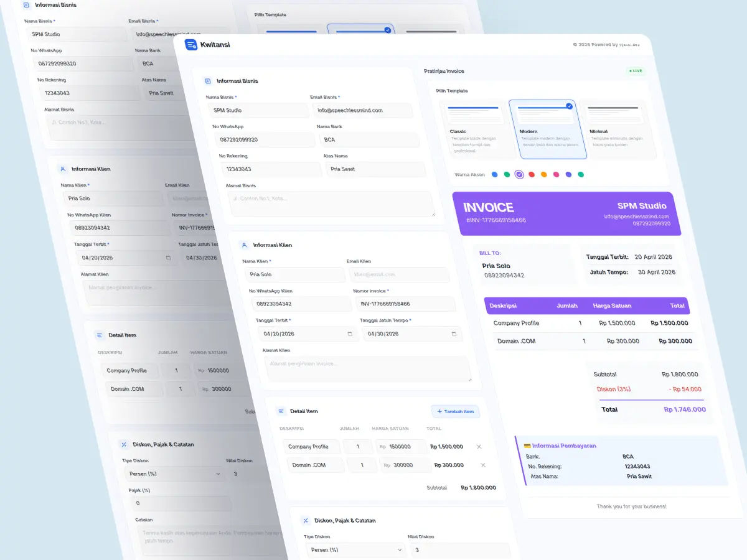Focus the Nama Klien field in front window

tap(295, 274)
